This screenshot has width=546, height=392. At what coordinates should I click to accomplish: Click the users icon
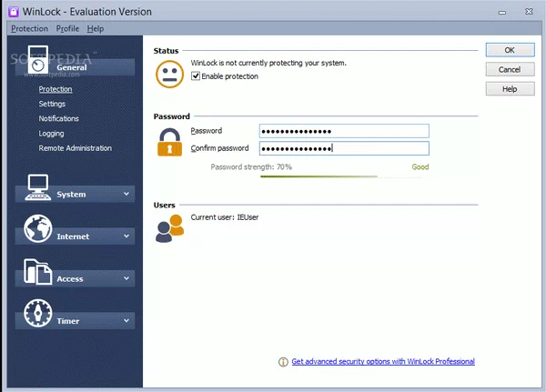(169, 229)
